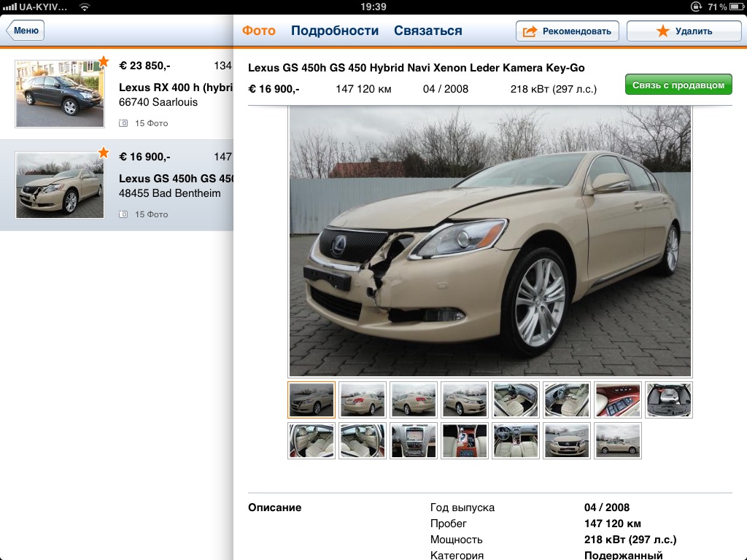
Task: Tap the Wi-Fi icon in status bar
Action: click(85, 7)
